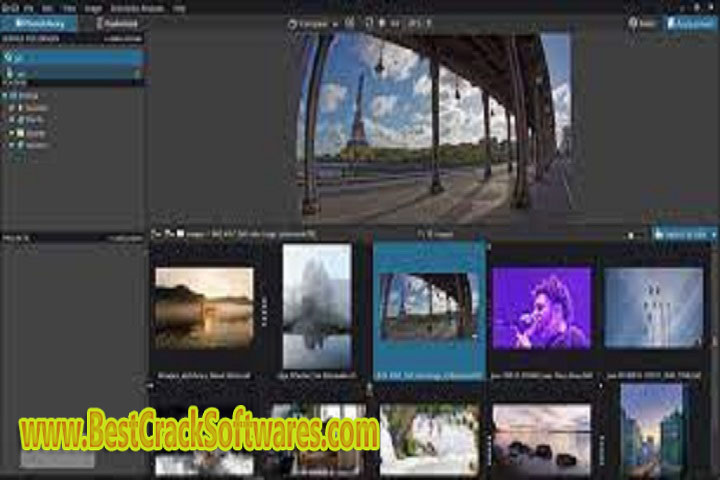Switch to the PhotoLibrary tab
This screenshot has width=720, height=480.
(x=39, y=23)
